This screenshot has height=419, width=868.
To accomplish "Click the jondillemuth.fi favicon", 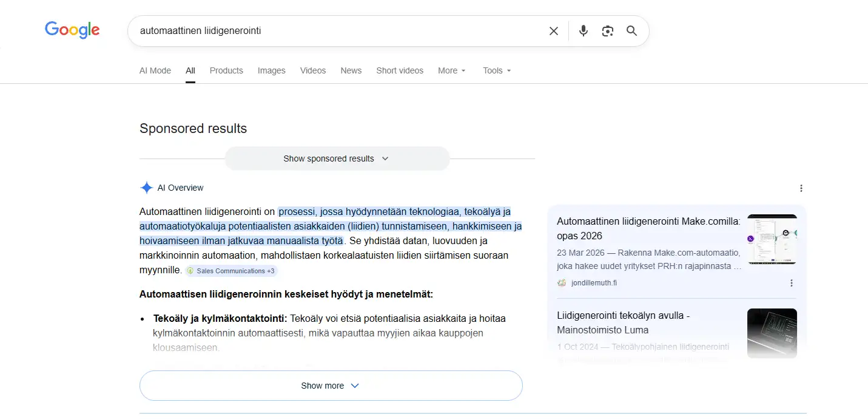I will pos(561,282).
